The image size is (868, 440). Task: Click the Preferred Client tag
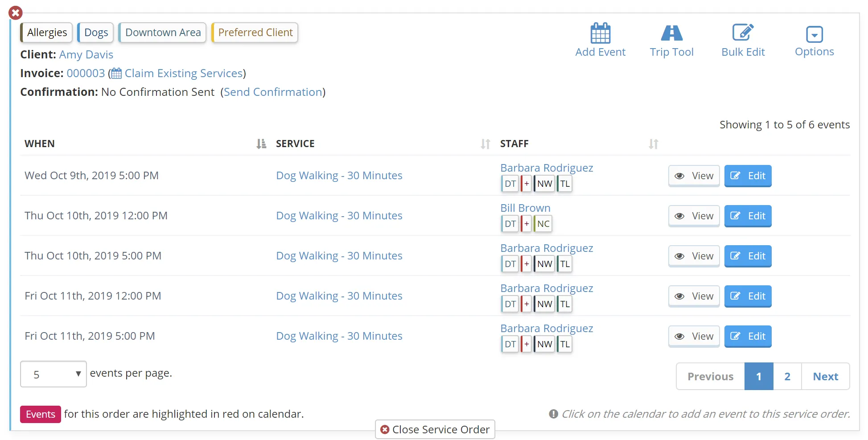pos(255,33)
